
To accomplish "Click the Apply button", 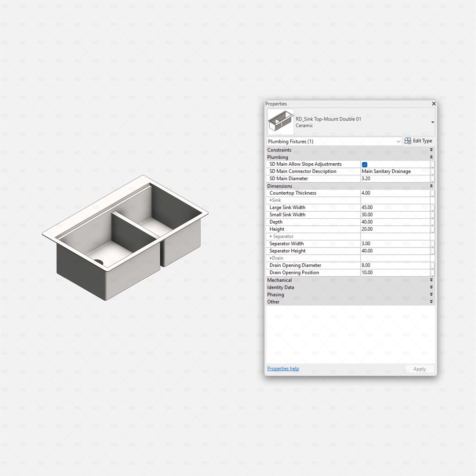I will pyautogui.click(x=420, y=369).
